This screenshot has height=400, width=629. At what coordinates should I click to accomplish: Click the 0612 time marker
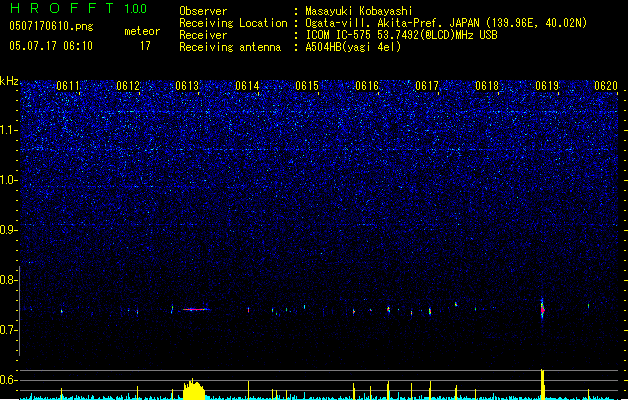(x=128, y=86)
